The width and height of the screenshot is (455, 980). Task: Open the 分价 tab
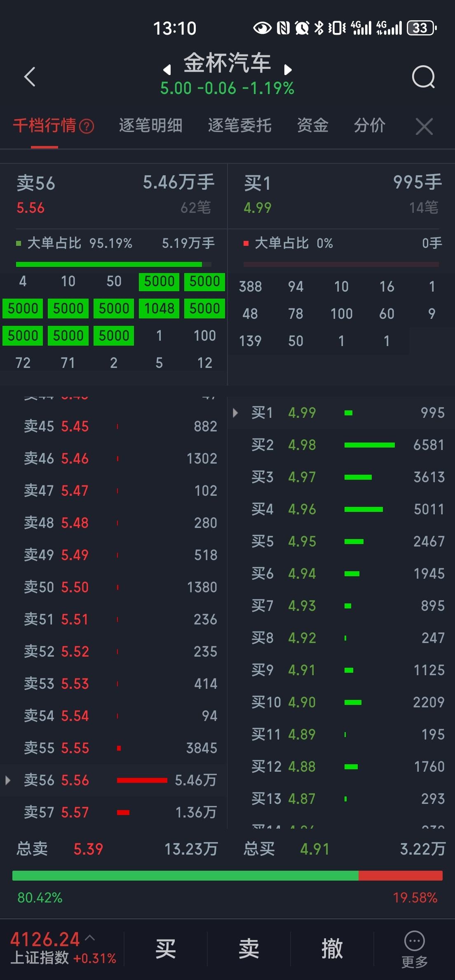[370, 125]
